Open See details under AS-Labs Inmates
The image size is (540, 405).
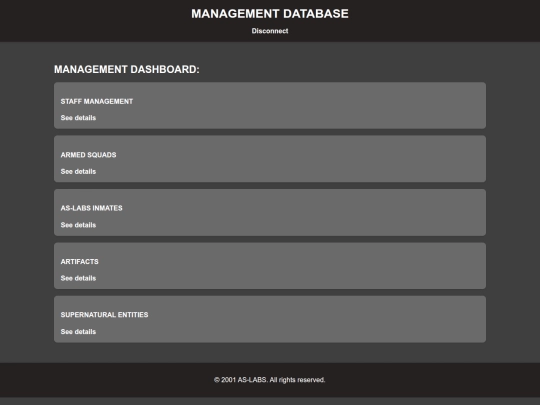[78, 225]
